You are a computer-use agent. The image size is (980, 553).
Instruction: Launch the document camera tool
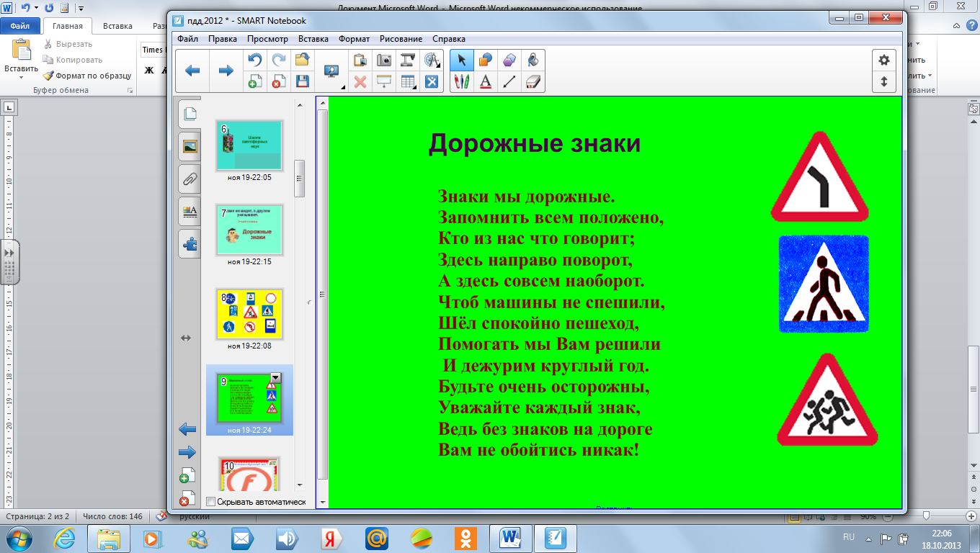click(408, 60)
